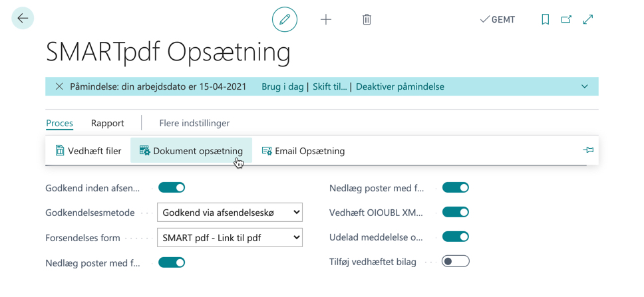Open page in new window icon

click(566, 19)
